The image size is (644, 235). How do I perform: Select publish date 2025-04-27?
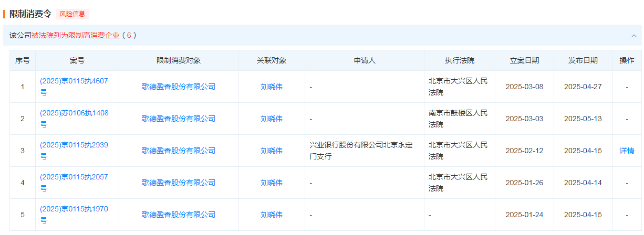583,87
